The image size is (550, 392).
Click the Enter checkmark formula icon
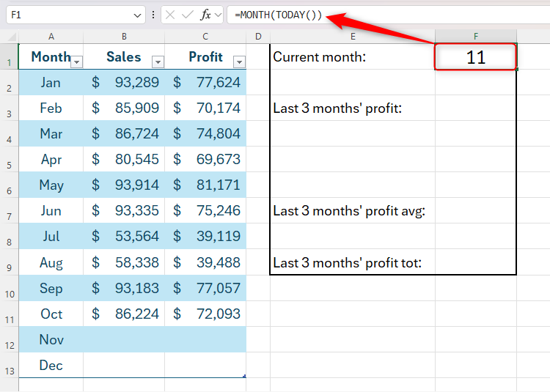[x=188, y=15]
